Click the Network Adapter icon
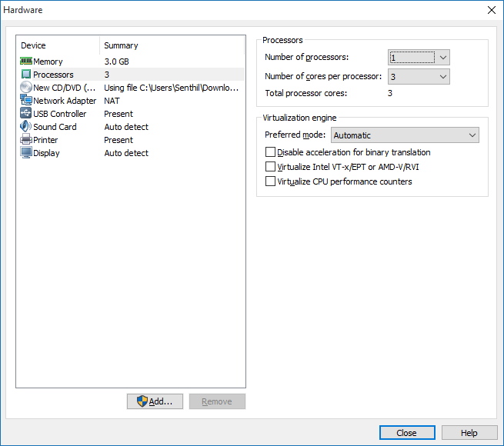 click(26, 100)
